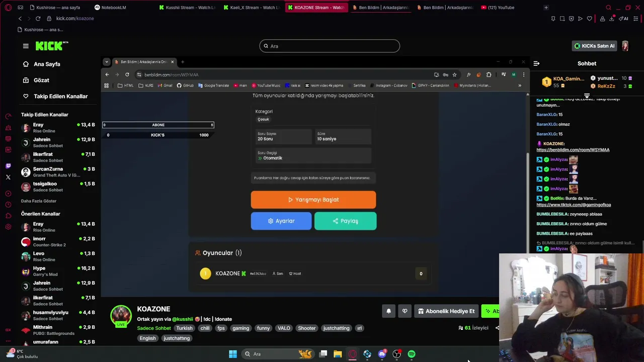Collapse the Sohbet chat panel
Image resolution: width=644 pixels, height=362 pixels.
point(536,63)
